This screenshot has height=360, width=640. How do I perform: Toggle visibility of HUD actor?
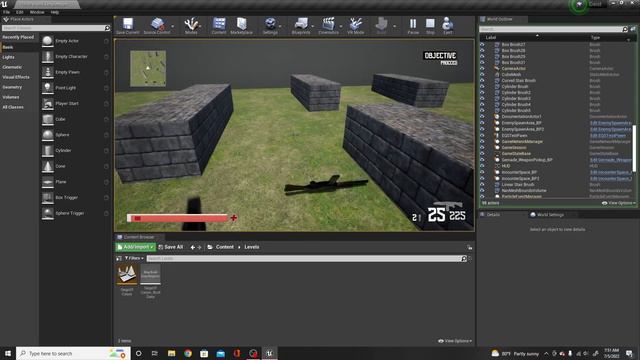tap(482, 166)
